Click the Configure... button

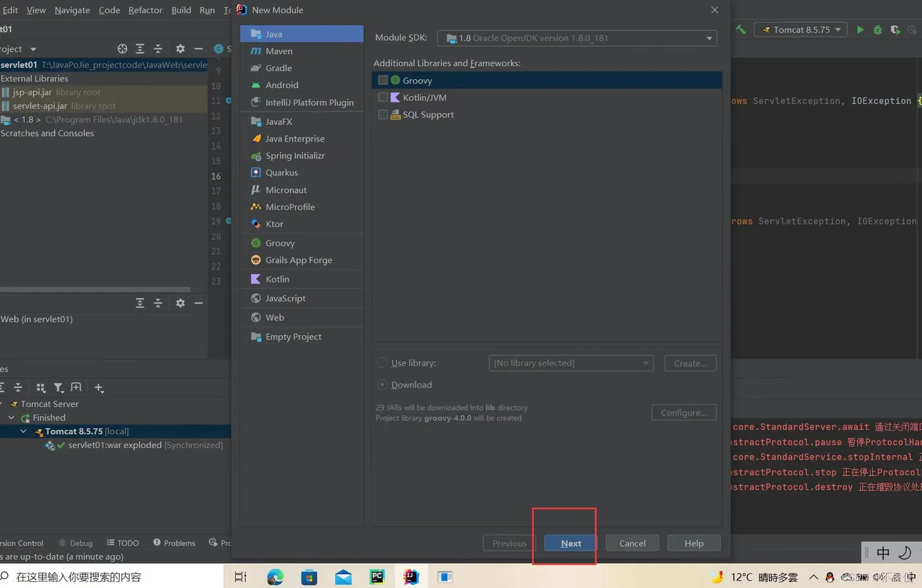coord(684,412)
